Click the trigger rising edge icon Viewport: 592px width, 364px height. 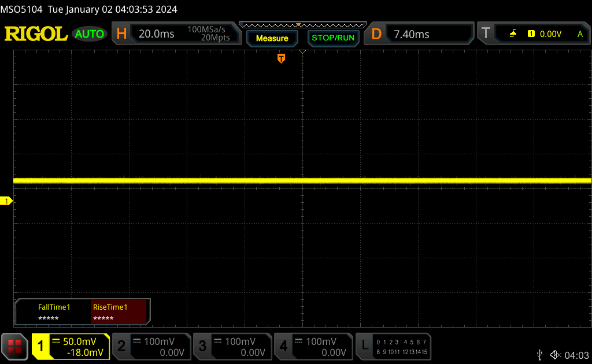(513, 34)
